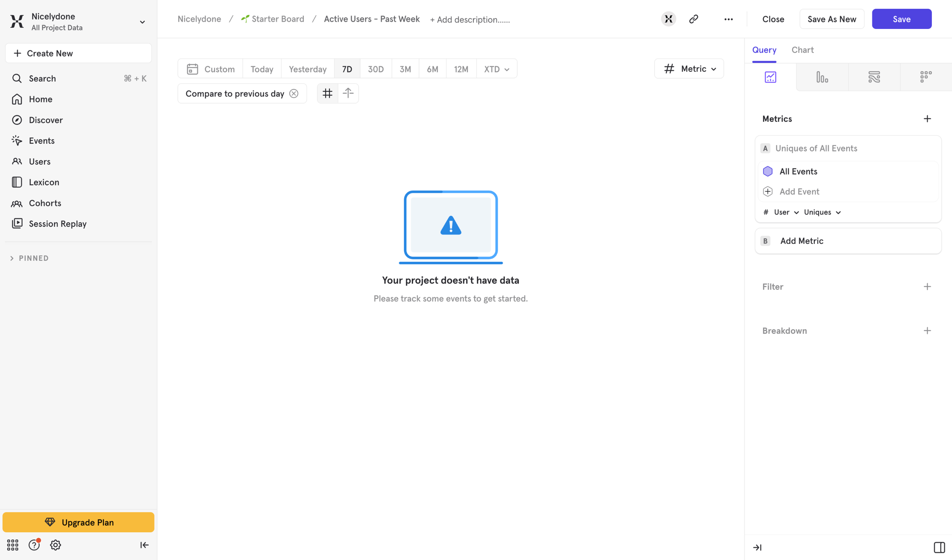
Task: Select the Insights line chart icon
Action: coord(770,77)
